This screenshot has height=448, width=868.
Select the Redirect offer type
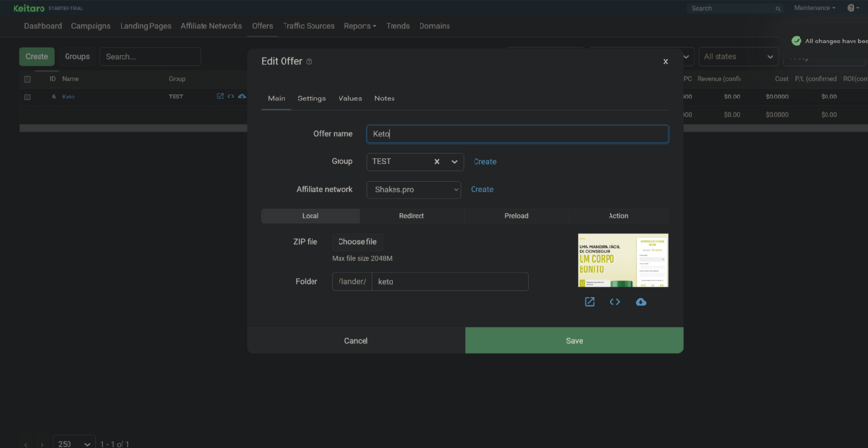click(412, 216)
